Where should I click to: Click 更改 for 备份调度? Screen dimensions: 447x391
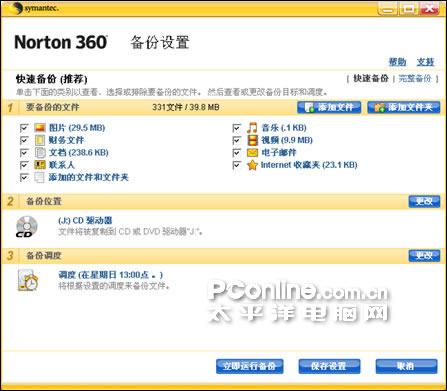click(424, 256)
